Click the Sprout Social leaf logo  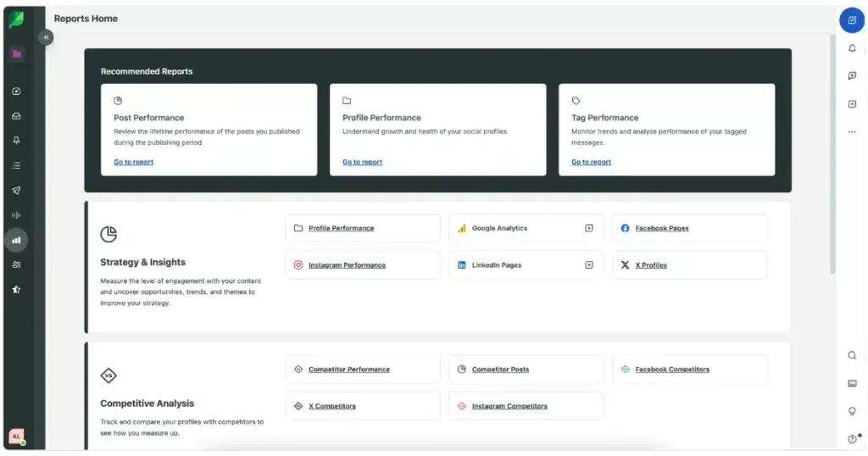point(16,19)
